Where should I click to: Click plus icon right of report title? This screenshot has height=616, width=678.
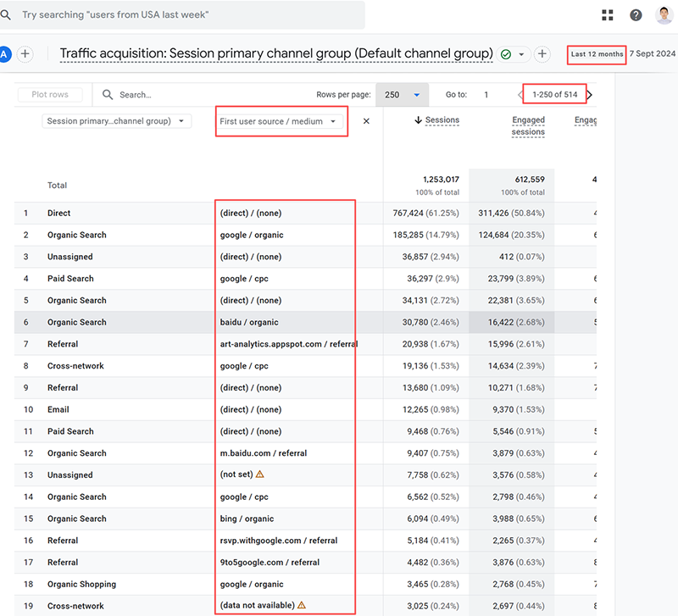(x=542, y=54)
